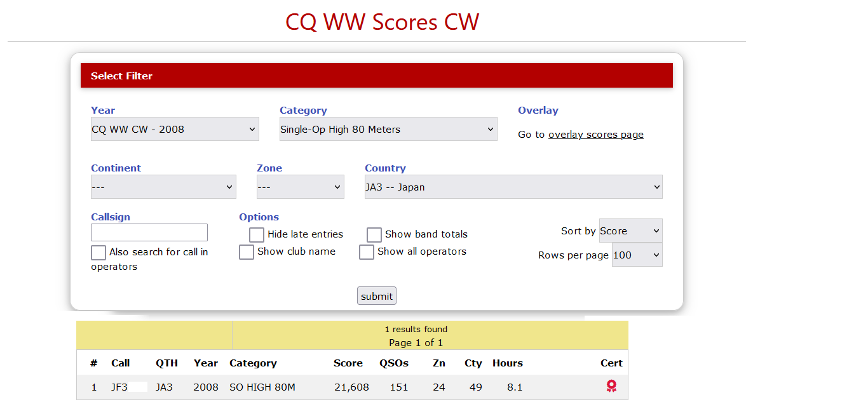Click inside the Callsign input field
This screenshot has width=868, height=409.
pyautogui.click(x=149, y=232)
